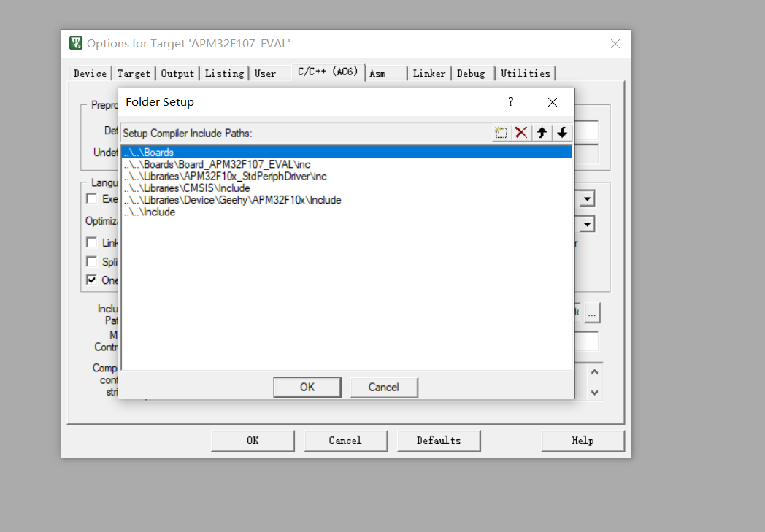Click the Folder Setup help question mark
Viewport: 765px width, 532px height.
511,102
